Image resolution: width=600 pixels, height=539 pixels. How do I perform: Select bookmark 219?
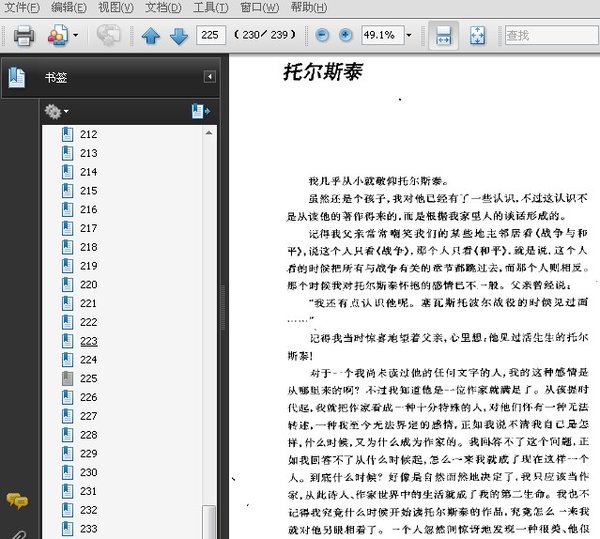point(89,266)
